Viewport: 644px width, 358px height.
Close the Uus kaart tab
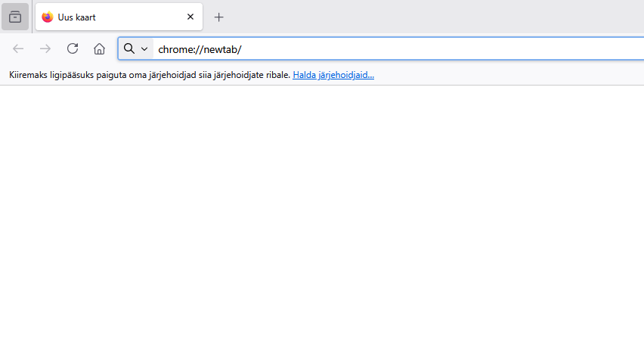click(x=190, y=17)
